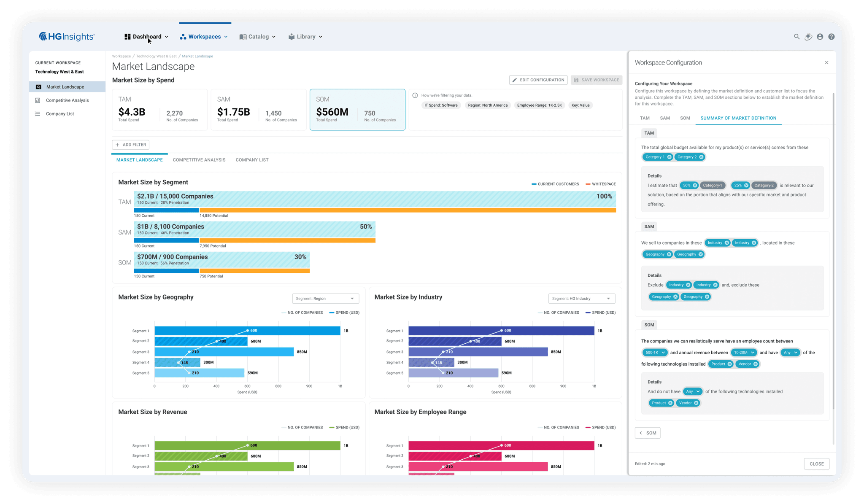Image resolution: width=864 pixels, height=504 pixels.
Task: Click the Competitive Analysis chart icon
Action: pyautogui.click(x=38, y=100)
